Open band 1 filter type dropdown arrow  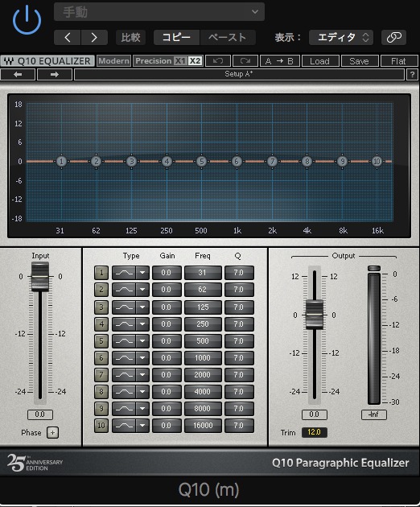[142, 273]
